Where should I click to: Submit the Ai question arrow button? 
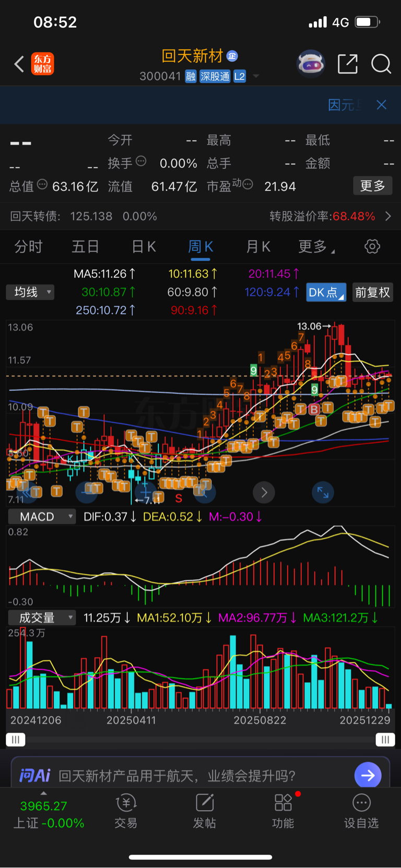(368, 776)
